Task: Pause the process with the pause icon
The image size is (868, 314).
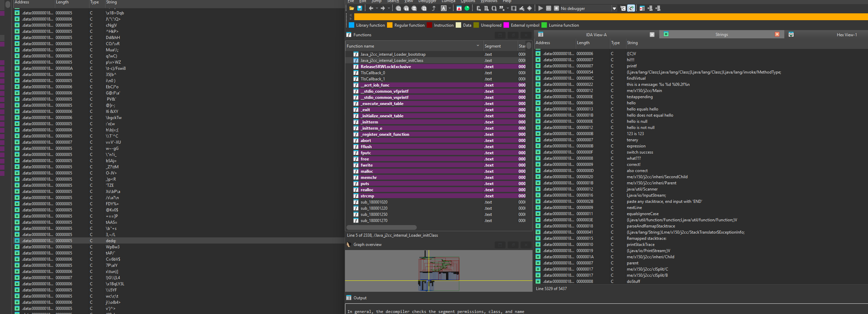Action: pyautogui.click(x=548, y=9)
